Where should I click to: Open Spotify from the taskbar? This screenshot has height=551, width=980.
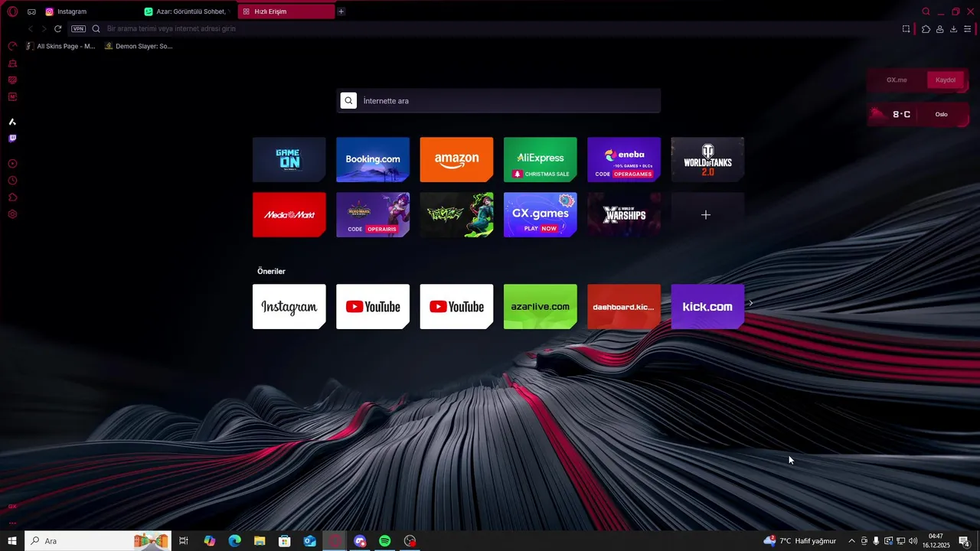(385, 541)
